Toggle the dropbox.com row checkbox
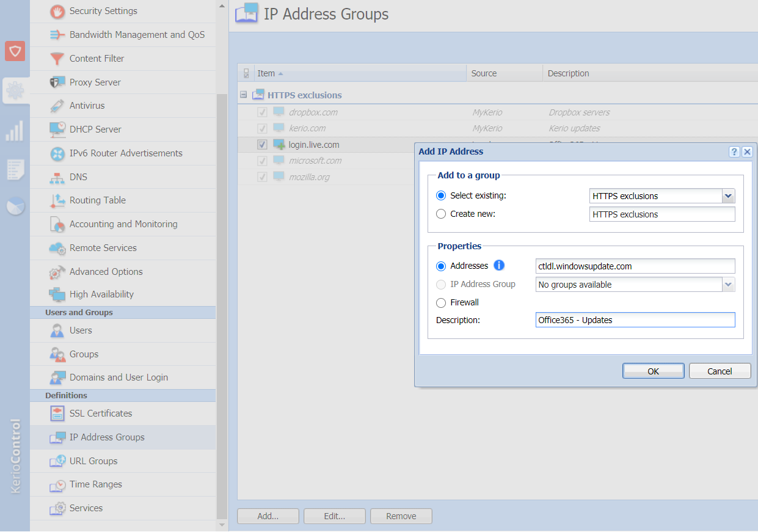Viewport: 758px width, 532px height. tap(262, 112)
